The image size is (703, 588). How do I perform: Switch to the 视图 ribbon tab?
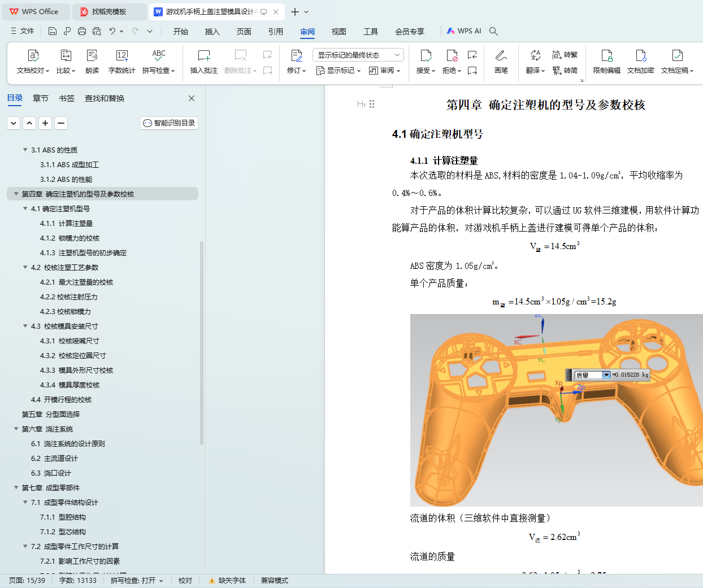coord(339,32)
